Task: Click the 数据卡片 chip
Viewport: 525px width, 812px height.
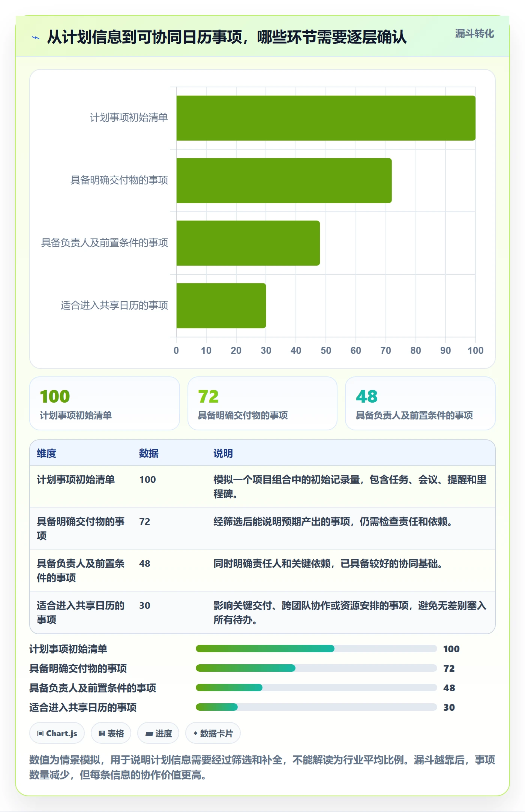Action: [x=213, y=733]
